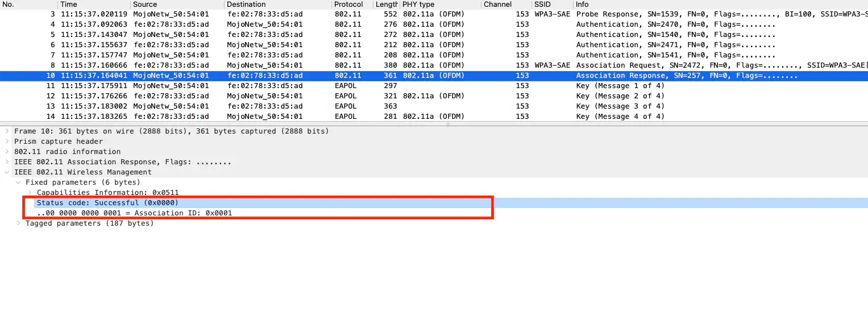The image size is (868, 324).
Task: Select EAPOL Key Message 4 of 4 packet
Action: coord(341,117)
